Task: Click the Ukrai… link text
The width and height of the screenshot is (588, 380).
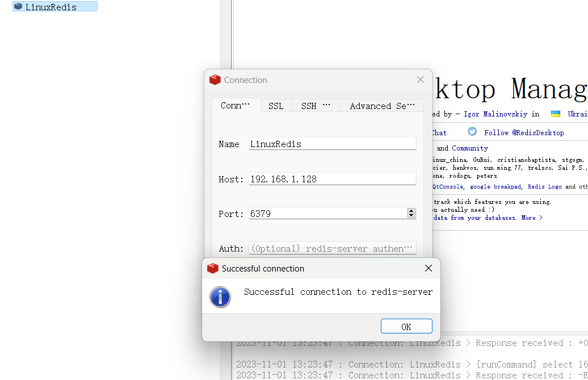Action: [x=578, y=114]
